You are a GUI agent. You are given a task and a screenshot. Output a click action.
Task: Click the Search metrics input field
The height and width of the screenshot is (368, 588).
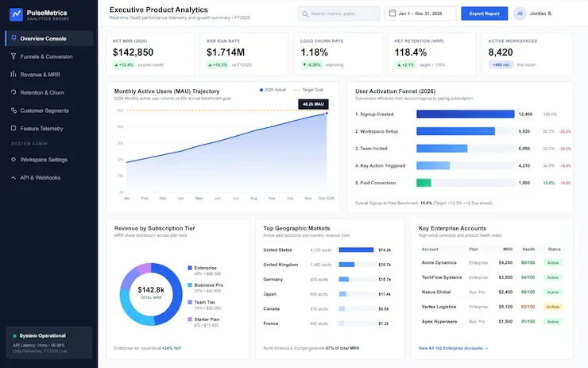click(338, 14)
